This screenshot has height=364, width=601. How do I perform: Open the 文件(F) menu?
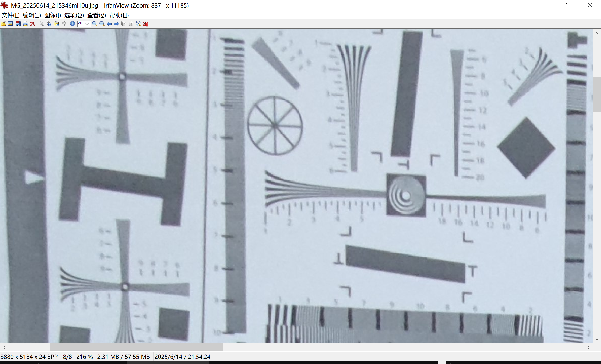point(11,15)
